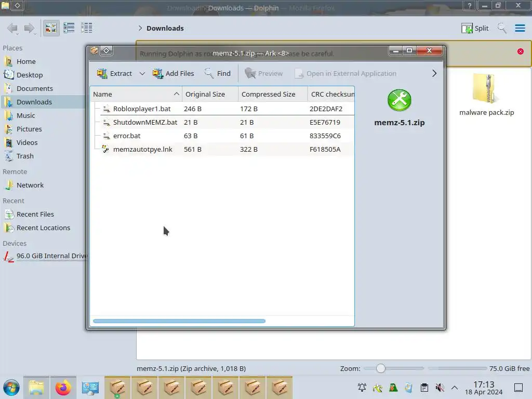
Task: Click the clipboard tray icon
Action: (x=424, y=388)
